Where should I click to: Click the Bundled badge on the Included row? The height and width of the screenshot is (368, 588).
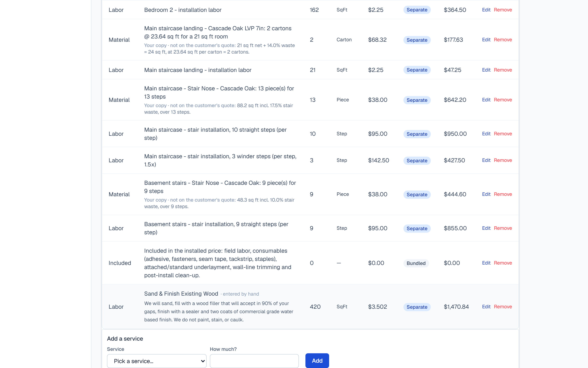click(x=416, y=263)
